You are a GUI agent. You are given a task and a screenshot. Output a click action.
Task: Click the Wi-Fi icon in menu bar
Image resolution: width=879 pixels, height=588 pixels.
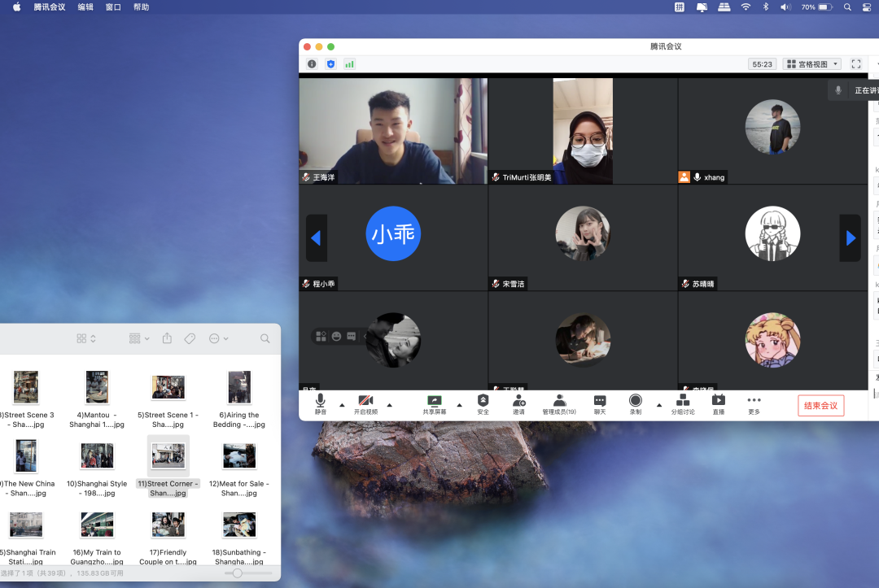pyautogui.click(x=746, y=7)
